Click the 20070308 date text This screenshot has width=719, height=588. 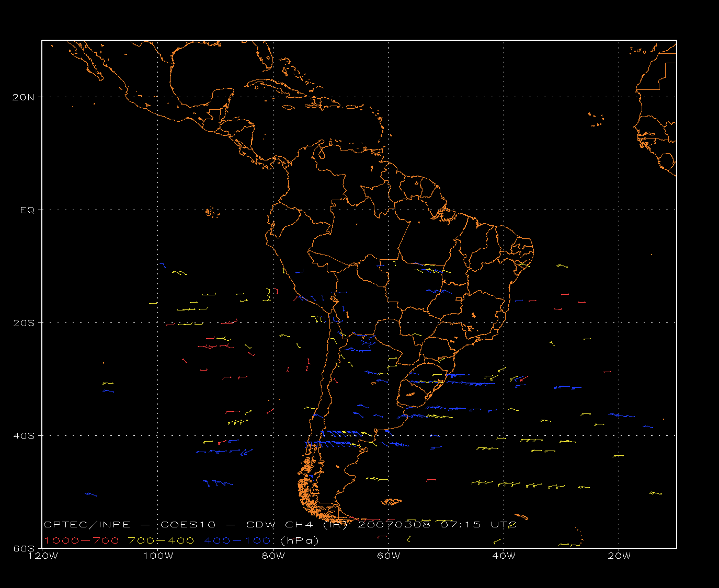tap(394, 525)
